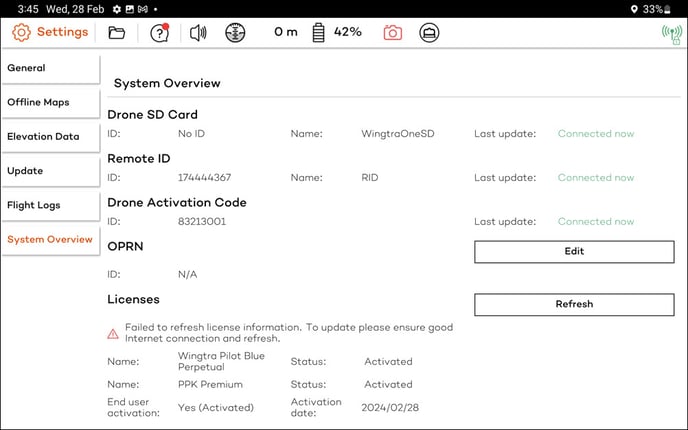Tap the OPRN ID value N/A
The height and width of the screenshot is (430, 688).
point(187,274)
